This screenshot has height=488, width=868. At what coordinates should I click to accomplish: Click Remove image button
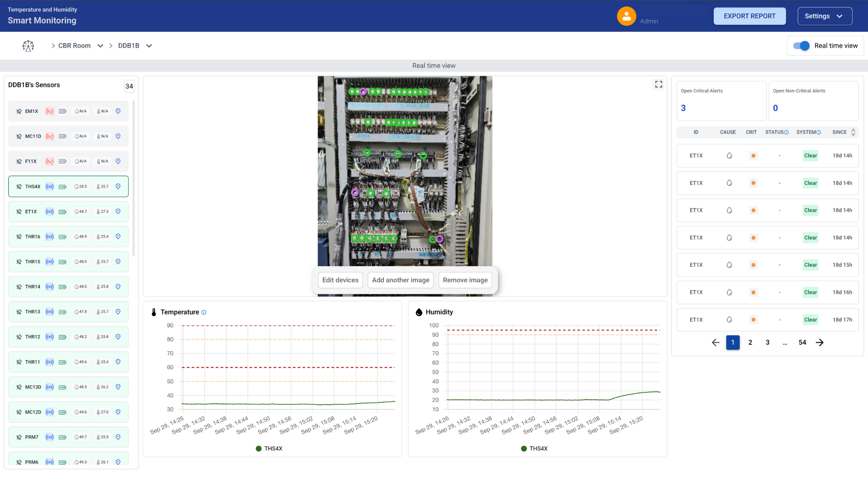pos(465,280)
